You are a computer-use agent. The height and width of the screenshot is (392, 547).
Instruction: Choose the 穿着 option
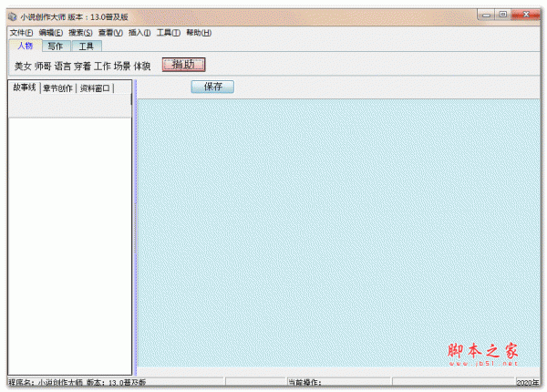83,66
